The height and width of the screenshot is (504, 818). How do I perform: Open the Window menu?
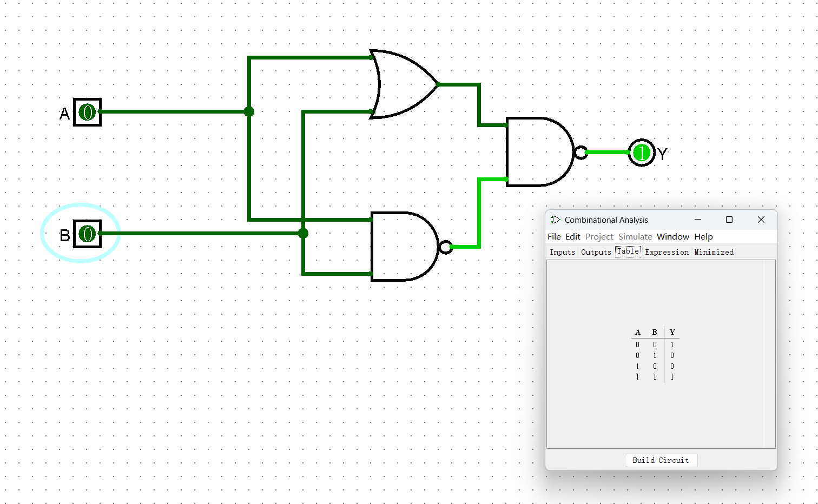pyautogui.click(x=672, y=237)
